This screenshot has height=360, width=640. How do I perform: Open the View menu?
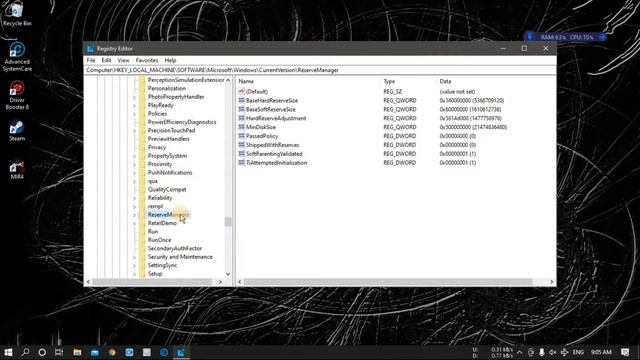(123, 60)
